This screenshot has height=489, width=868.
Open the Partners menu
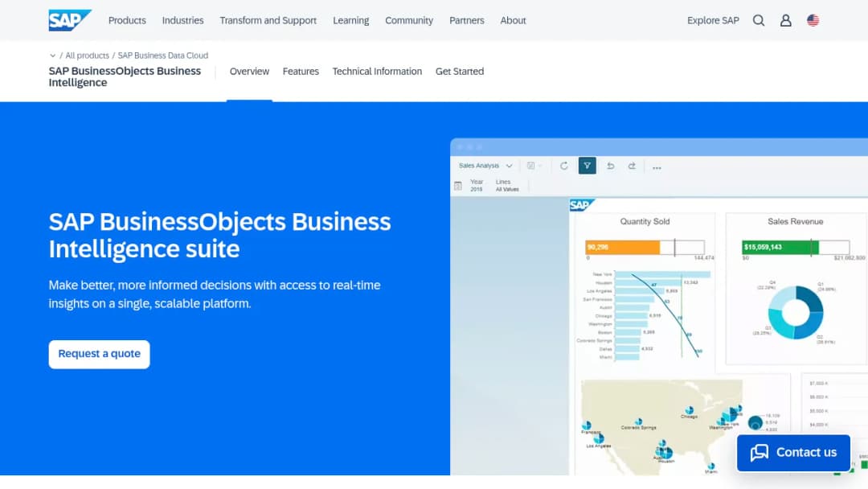(467, 20)
